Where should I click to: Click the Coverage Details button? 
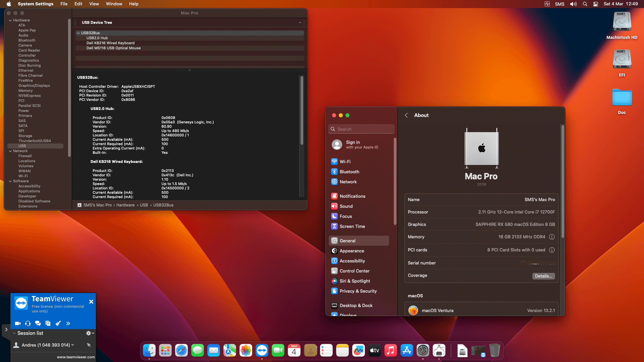click(543, 276)
